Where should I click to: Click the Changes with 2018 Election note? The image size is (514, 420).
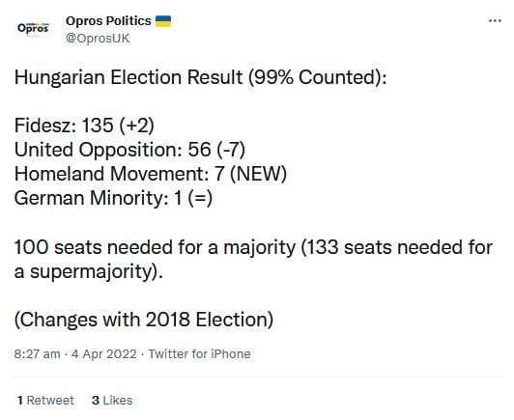tap(144, 320)
